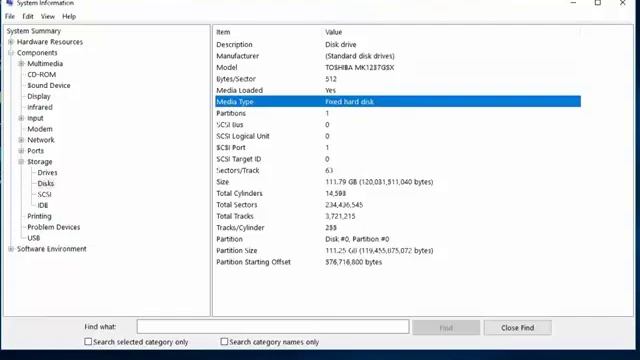Select the Size row
Screen dimensions: 640x360
click(398, 182)
